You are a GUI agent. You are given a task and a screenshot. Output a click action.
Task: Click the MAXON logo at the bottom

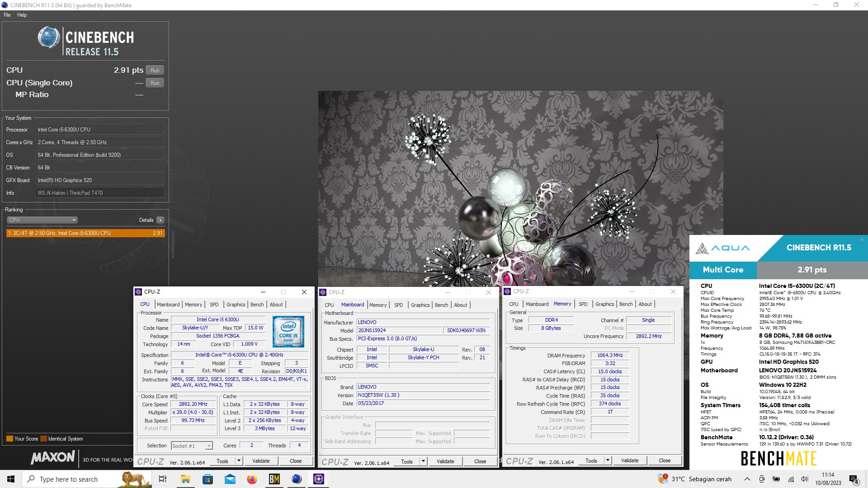tap(53, 457)
